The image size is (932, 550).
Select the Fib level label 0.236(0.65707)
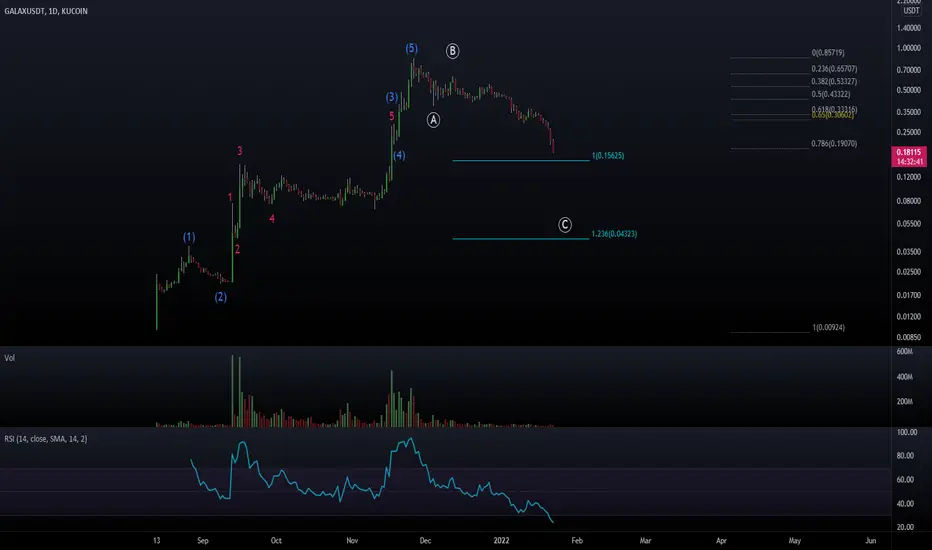[x=834, y=69]
